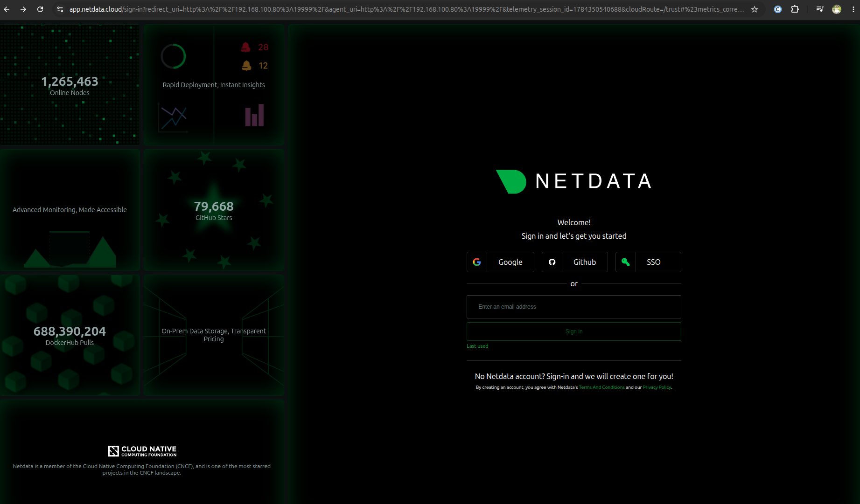Click the green circular progress ring
Viewport: 860px width, 504px height.
(173, 56)
